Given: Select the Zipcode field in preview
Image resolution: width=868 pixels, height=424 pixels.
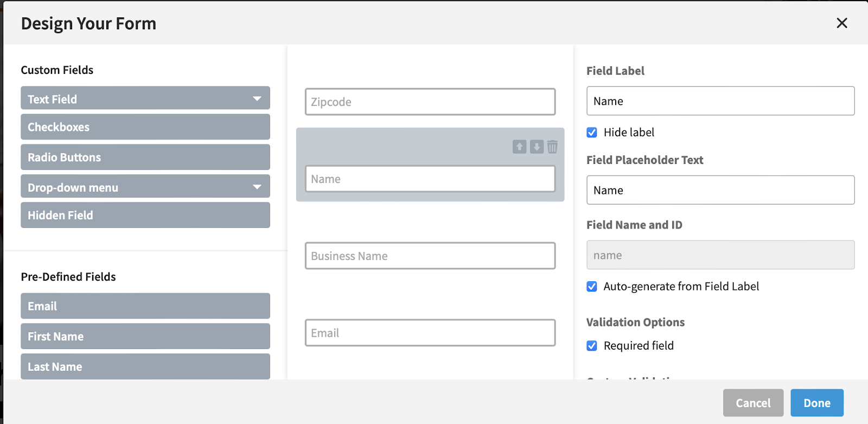Looking at the screenshot, I should tap(430, 102).
